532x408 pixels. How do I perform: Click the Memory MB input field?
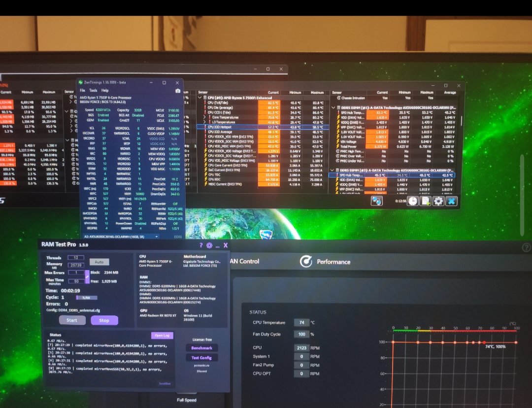76,265
